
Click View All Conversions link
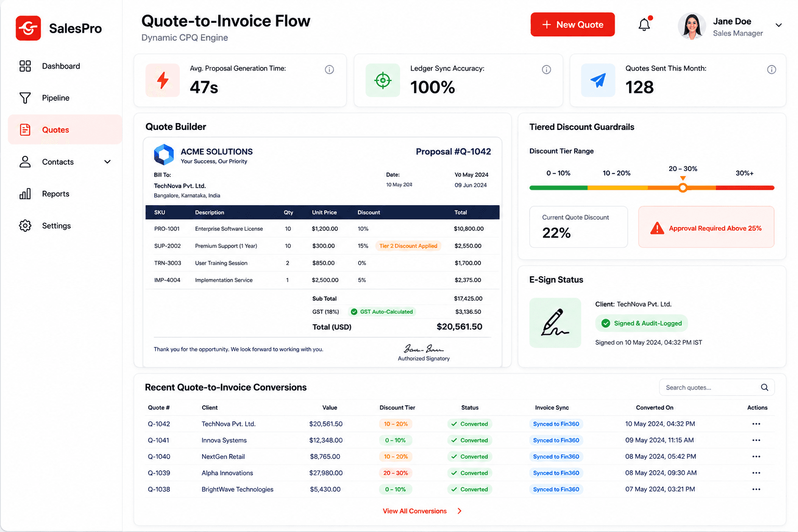click(x=422, y=511)
